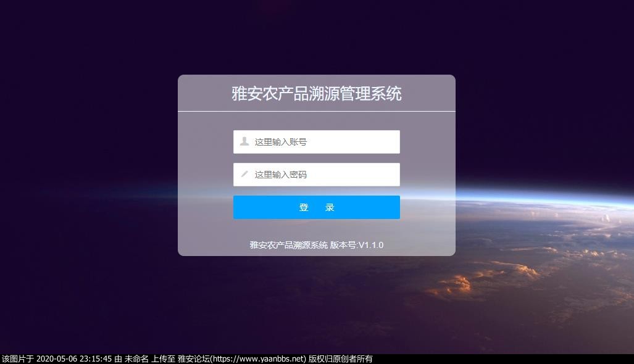The width and height of the screenshot is (634, 364).
Task: Click the 版权归原创者所有 copyright text
Action: coord(340,358)
